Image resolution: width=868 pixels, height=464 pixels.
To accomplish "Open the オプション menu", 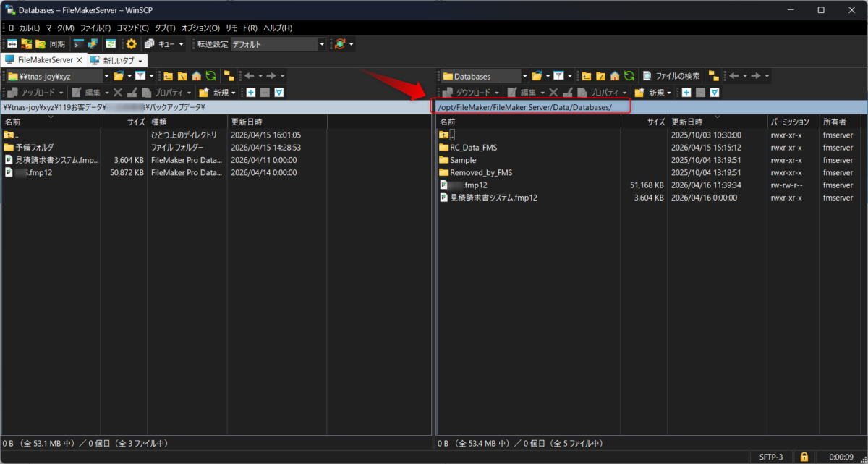I will coord(200,28).
